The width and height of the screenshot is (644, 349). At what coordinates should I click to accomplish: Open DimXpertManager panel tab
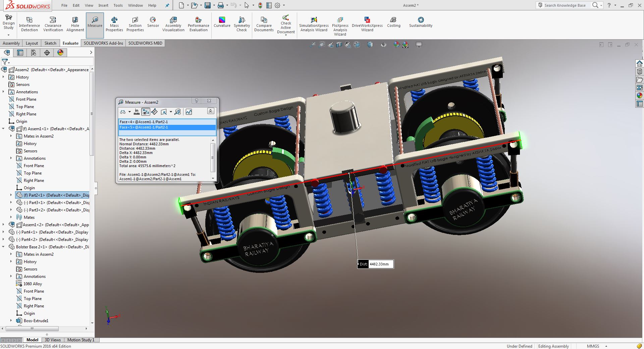(47, 53)
